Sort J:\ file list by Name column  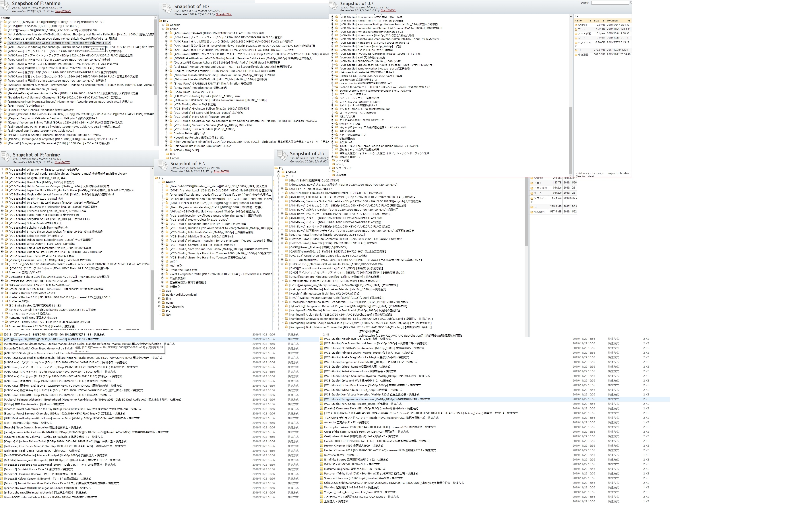[583, 21]
